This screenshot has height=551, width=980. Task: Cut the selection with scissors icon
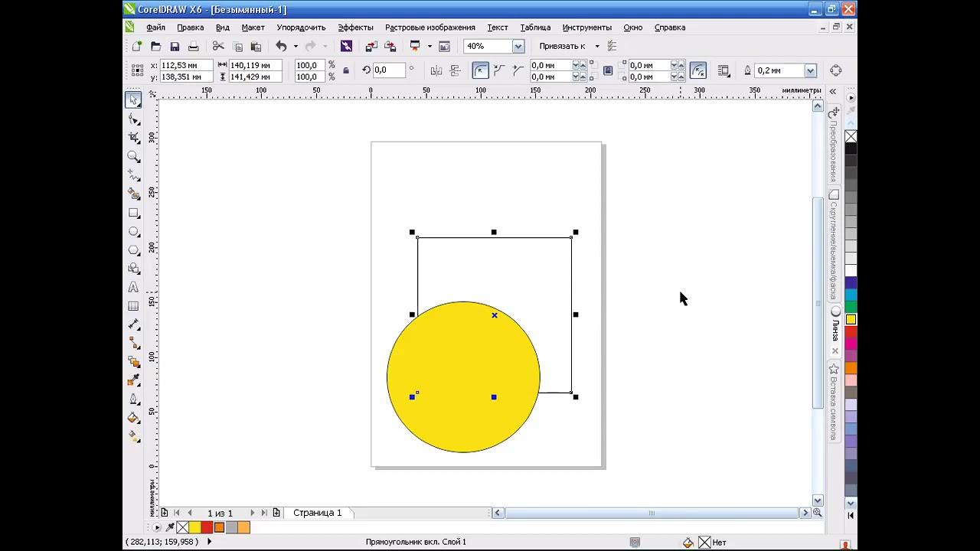(x=218, y=47)
